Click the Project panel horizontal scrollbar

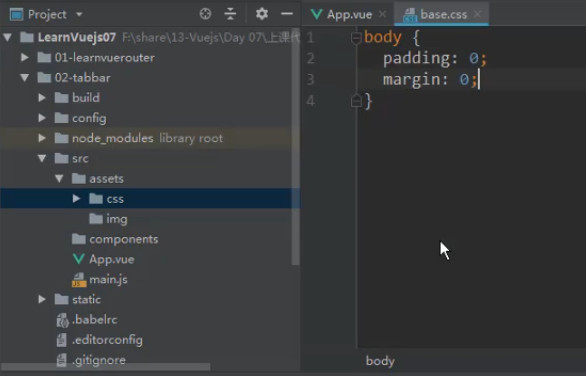[x=105, y=367]
